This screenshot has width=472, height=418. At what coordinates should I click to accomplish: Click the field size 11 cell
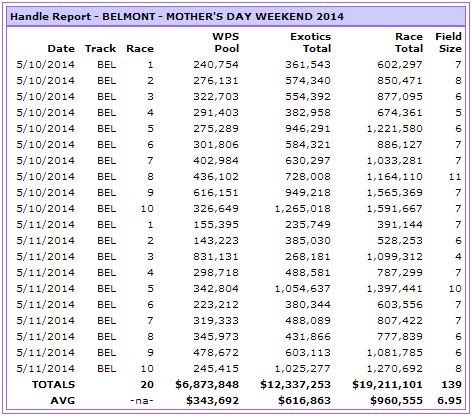click(x=455, y=177)
